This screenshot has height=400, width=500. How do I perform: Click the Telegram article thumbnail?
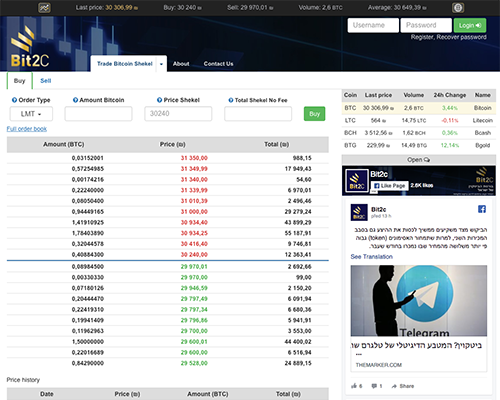419,301
